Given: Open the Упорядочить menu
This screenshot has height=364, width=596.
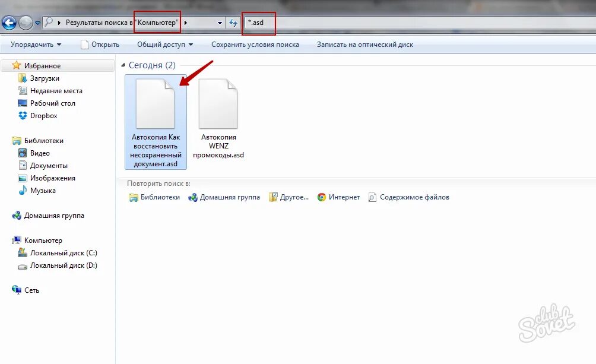Looking at the screenshot, I should tap(36, 45).
